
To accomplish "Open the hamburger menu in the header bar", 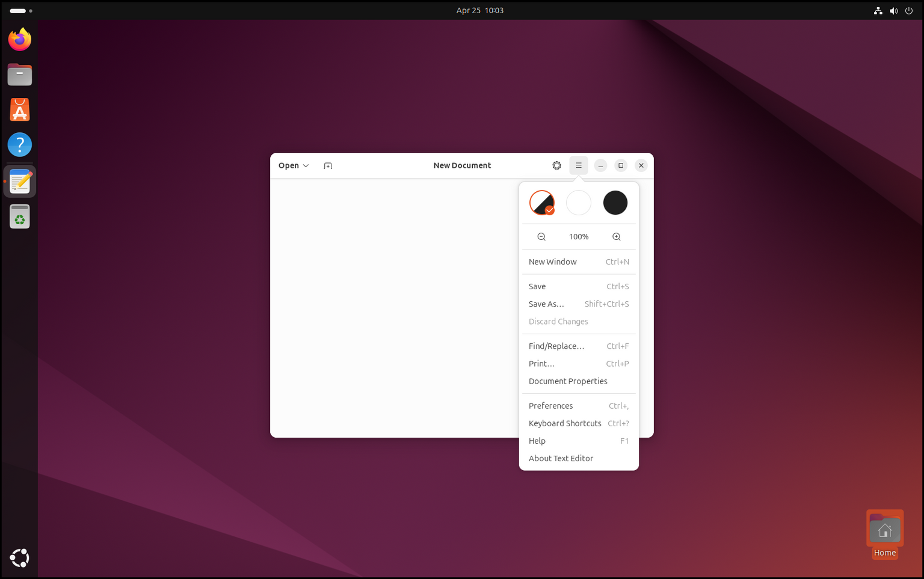I will coord(578,165).
